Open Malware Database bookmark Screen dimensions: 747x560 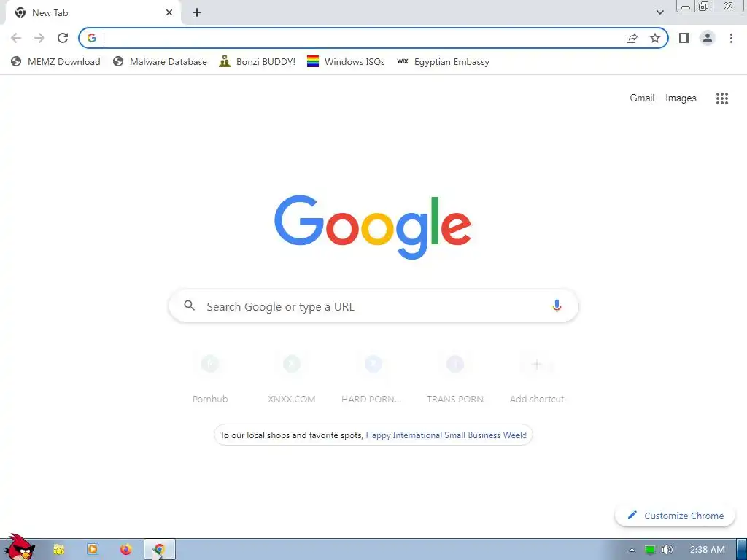pyautogui.click(x=160, y=61)
